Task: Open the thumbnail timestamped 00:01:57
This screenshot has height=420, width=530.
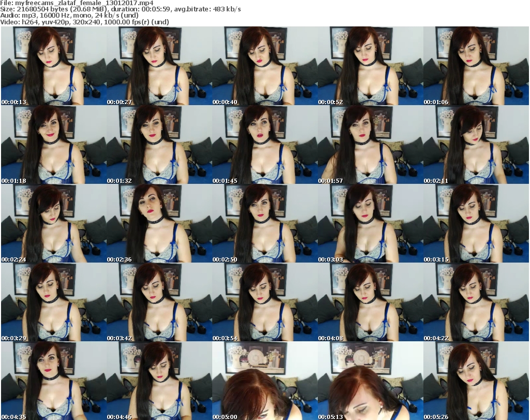Action: (370, 144)
